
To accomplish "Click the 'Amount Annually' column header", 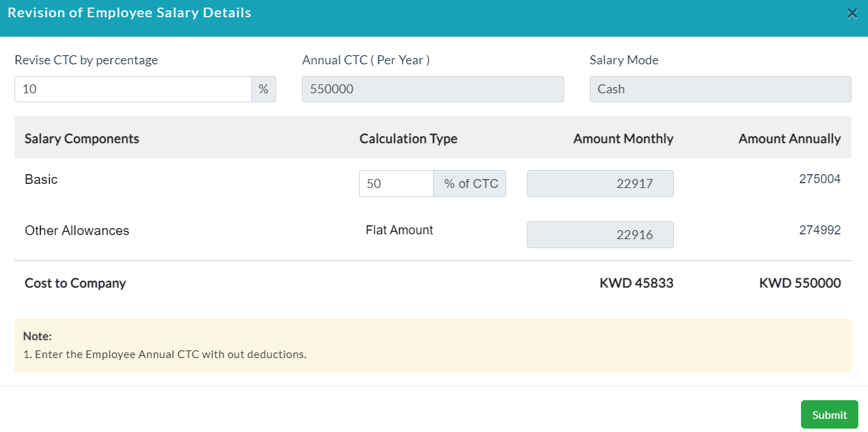I will (x=789, y=139).
